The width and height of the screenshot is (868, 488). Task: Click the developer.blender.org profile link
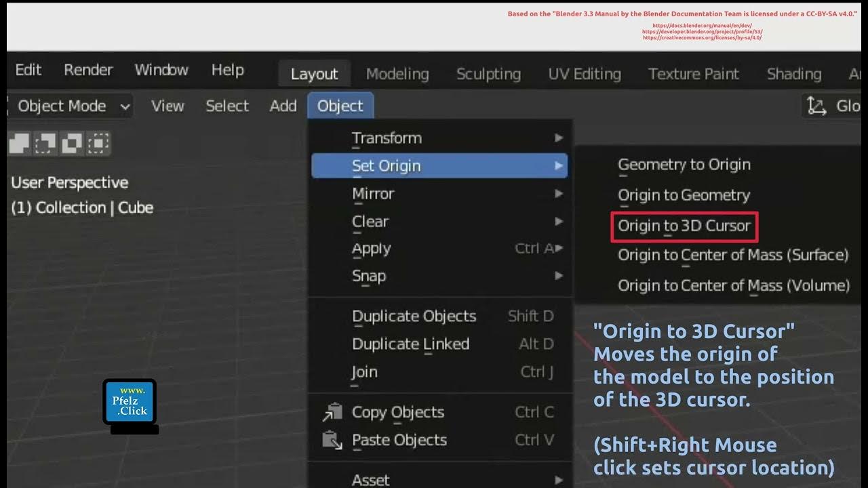click(x=702, y=32)
